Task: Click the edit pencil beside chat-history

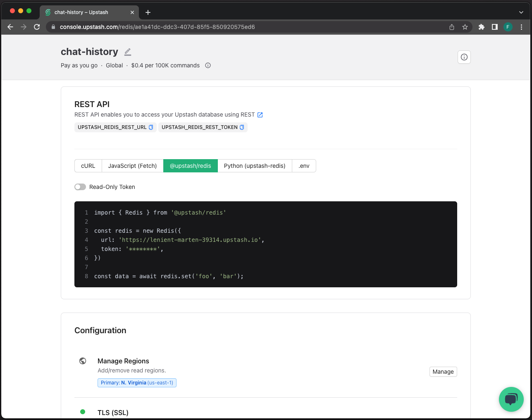Action: click(127, 51)
